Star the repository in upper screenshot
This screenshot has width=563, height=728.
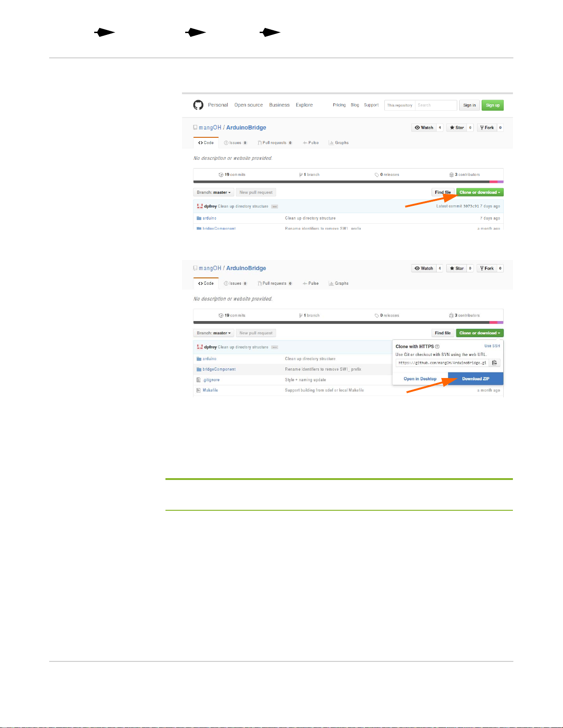(457, 128)
